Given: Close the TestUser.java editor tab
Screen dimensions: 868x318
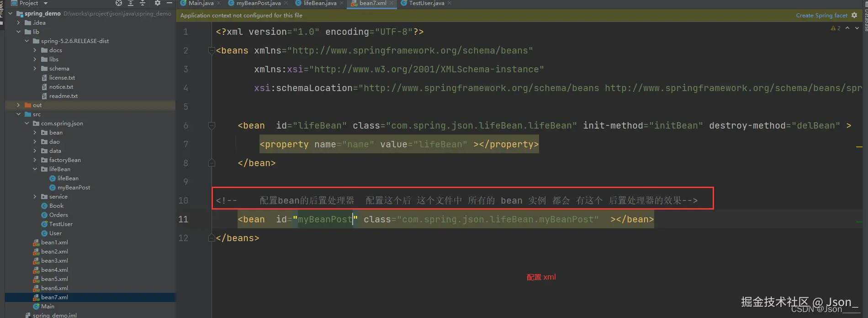Looking at the screenshot, I should pyautogui.click(x=450, y=3).
